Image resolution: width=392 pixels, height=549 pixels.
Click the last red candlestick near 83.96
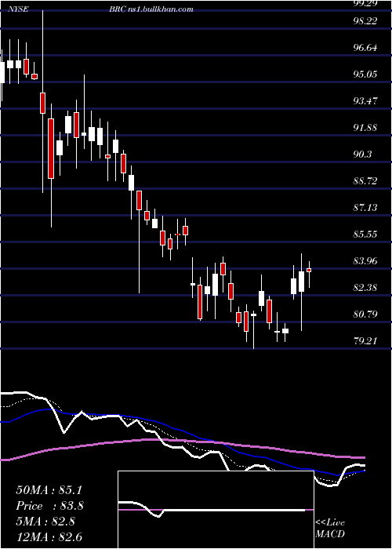click(x=309, y=270)
